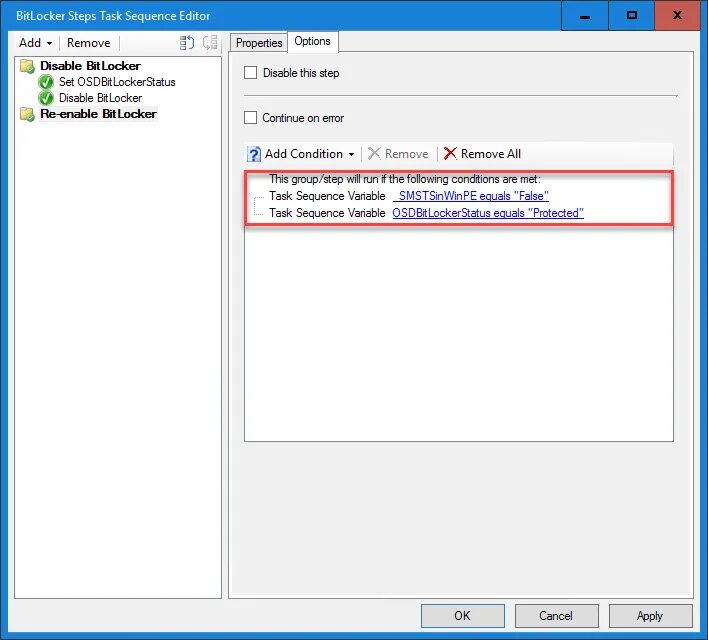Click the Re-enable BitLocker folder icon
708x640 pixels.
click(27, 114)
